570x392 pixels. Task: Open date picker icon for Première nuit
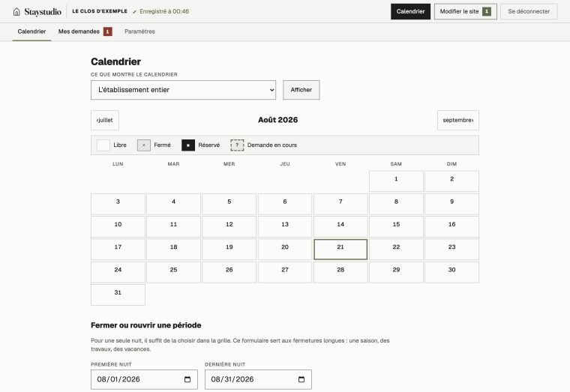(187, 379)
